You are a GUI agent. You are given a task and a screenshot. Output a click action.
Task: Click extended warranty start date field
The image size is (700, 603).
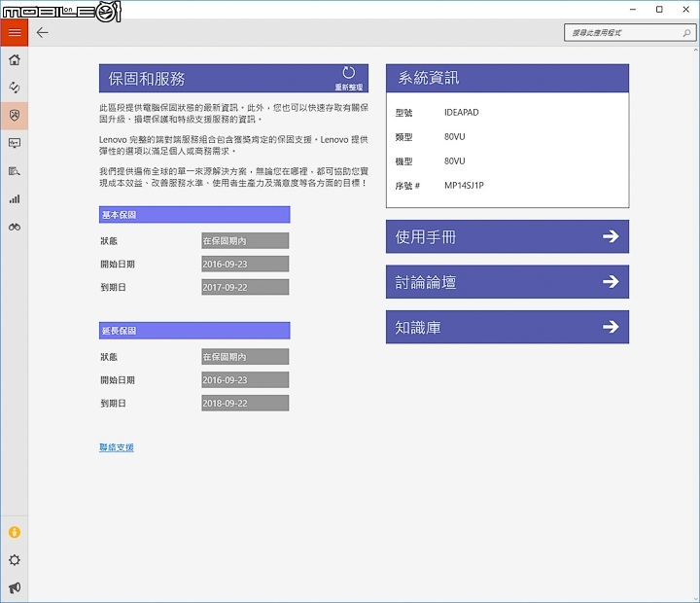(x=245, y=380)
